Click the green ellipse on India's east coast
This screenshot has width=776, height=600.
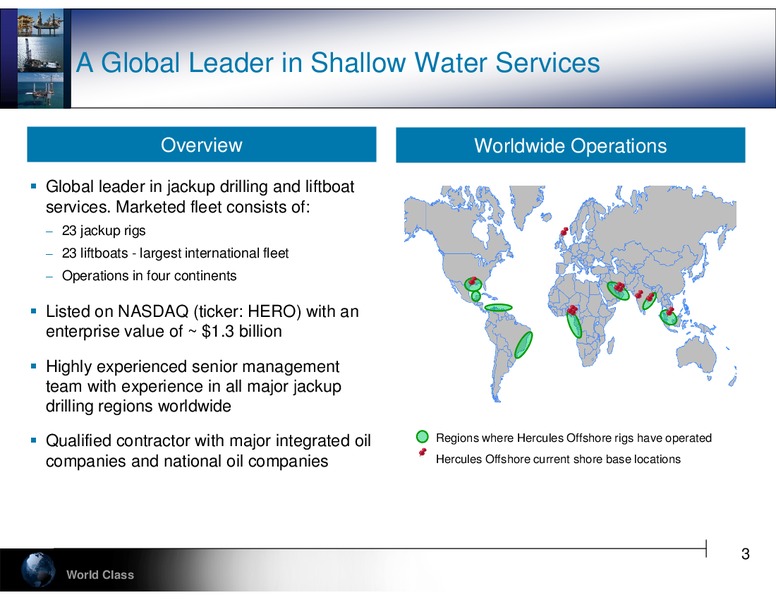(x=649, y=301)
